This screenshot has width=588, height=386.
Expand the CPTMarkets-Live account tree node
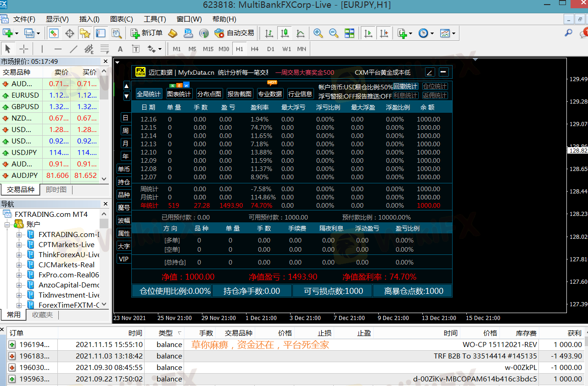click(19, 245)
